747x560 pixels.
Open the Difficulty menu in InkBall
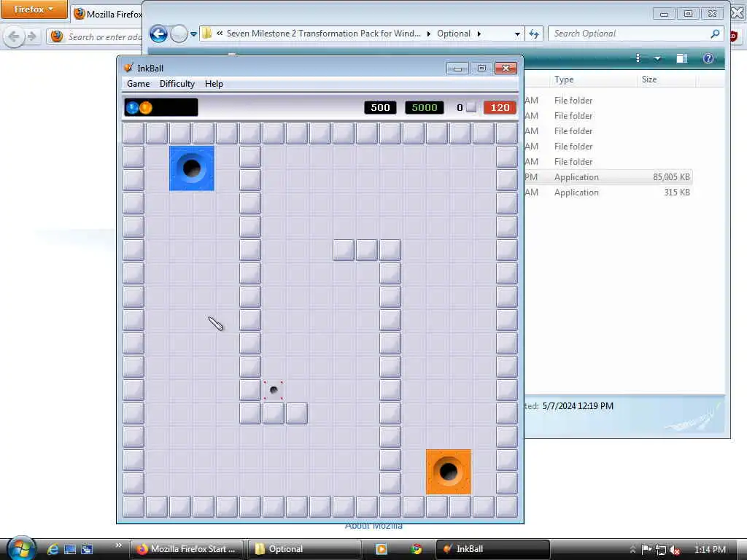tap(177, 84)
